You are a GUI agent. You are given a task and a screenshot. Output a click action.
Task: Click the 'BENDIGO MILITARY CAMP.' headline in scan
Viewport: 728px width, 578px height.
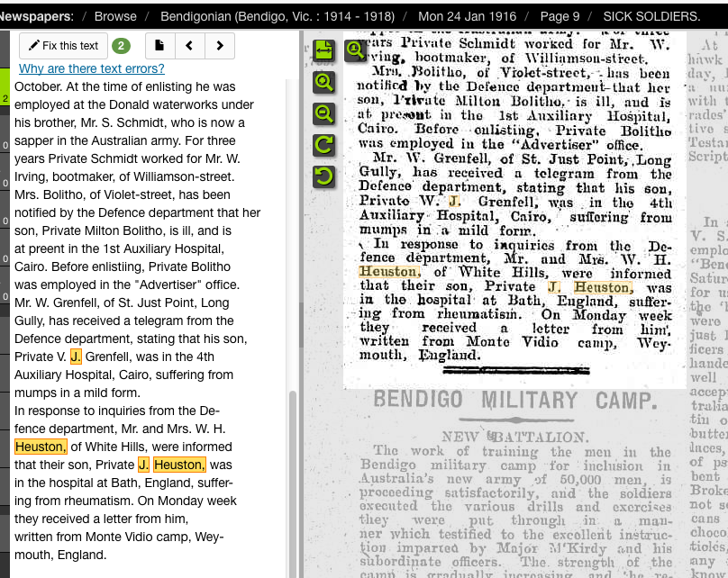pos(515,400)
